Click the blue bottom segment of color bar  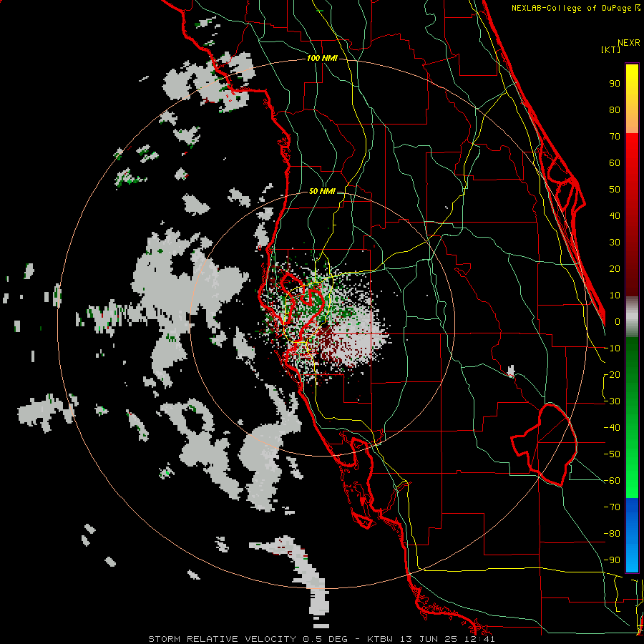(632, 535)
